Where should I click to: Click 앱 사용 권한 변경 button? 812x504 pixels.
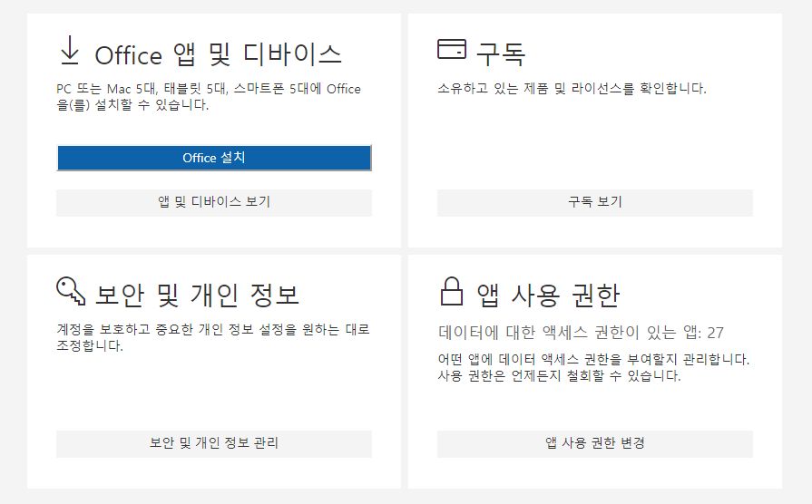click(x=595, y=443)
